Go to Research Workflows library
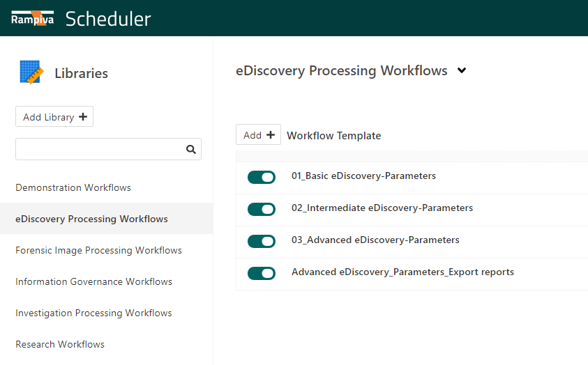The width and height of the screenshot is (588, 365). tap(60, 344)
